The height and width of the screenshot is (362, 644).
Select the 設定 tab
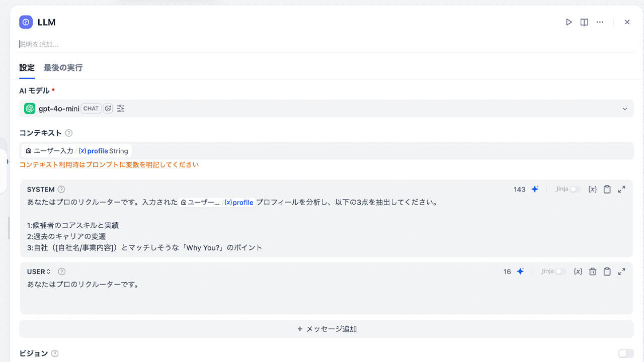(26, 67)
